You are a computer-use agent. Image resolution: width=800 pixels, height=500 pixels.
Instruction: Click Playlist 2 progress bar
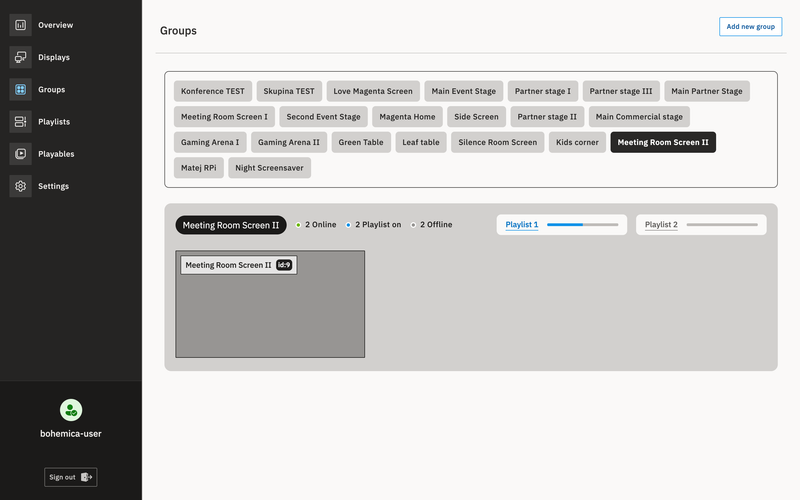(722, 224)
